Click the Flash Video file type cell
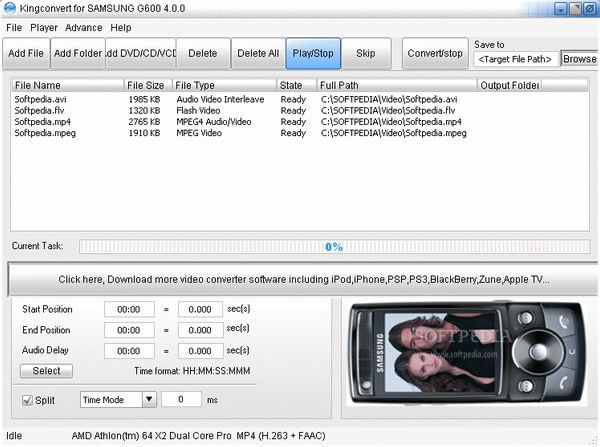 tap(198, 111)
